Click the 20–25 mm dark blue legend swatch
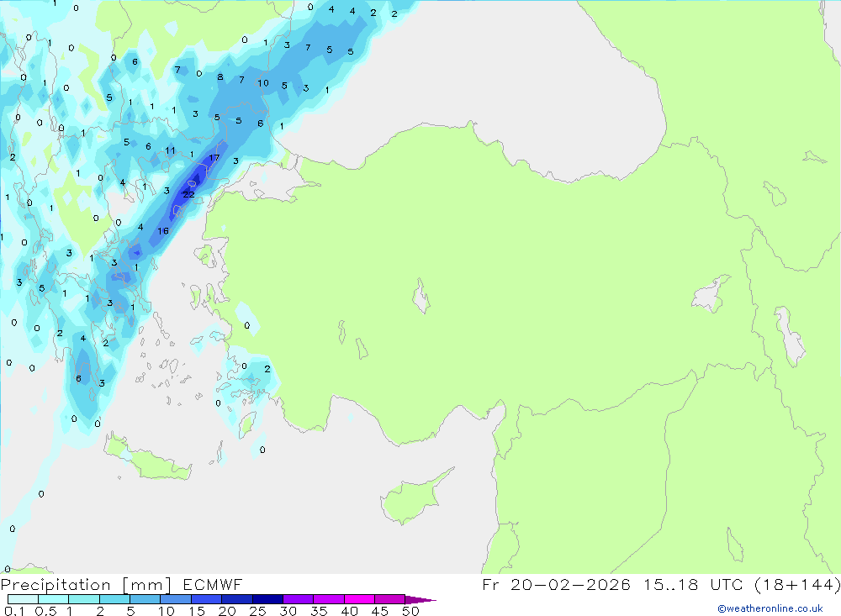This screenshot has width=841, height=616. click(x=237, y=599)
